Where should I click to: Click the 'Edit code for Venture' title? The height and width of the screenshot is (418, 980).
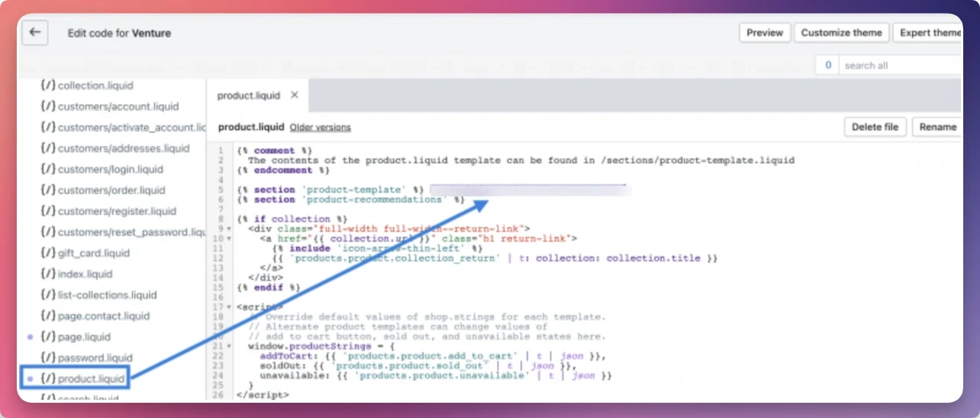[x=119, y=34]
